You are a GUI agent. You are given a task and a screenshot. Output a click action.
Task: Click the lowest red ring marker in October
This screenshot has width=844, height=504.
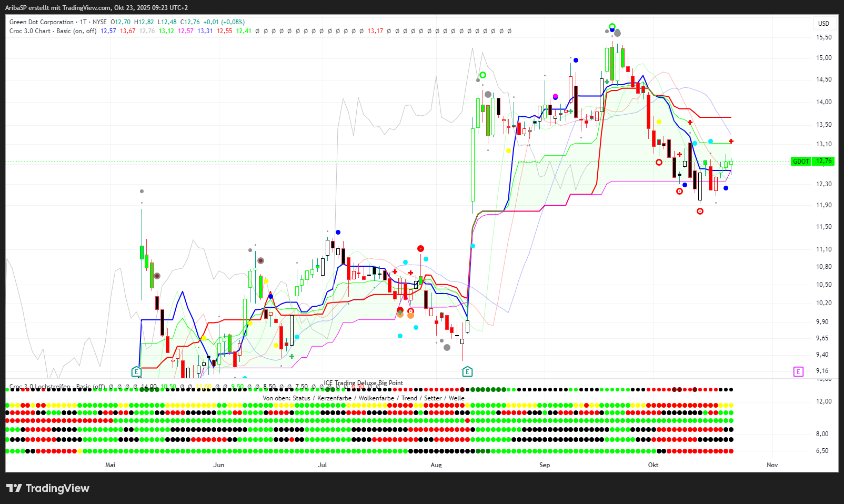(700, 211)
